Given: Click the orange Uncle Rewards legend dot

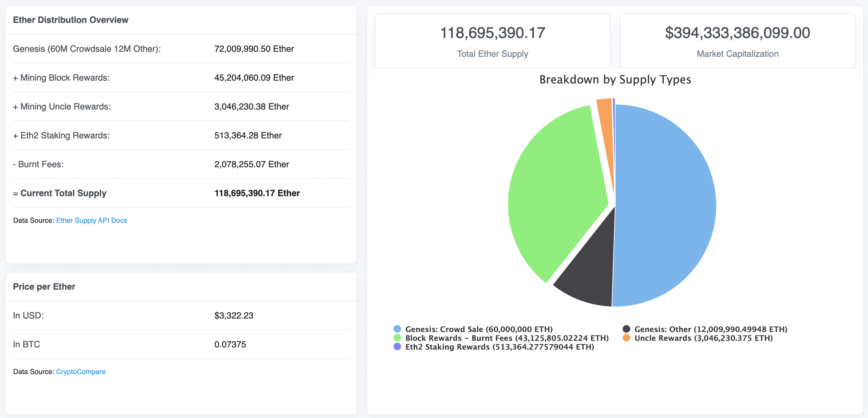Looking at the screenshot, I should click(627, 338).
